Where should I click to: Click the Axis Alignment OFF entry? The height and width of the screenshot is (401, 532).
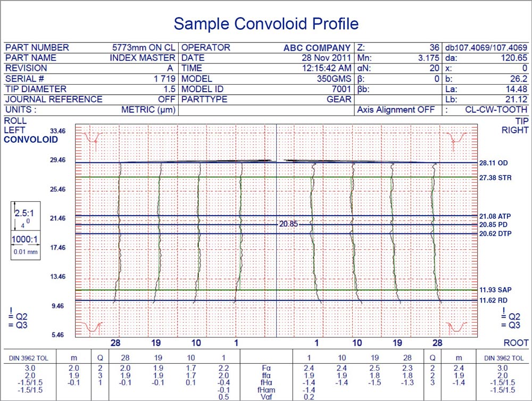(396, 110)
